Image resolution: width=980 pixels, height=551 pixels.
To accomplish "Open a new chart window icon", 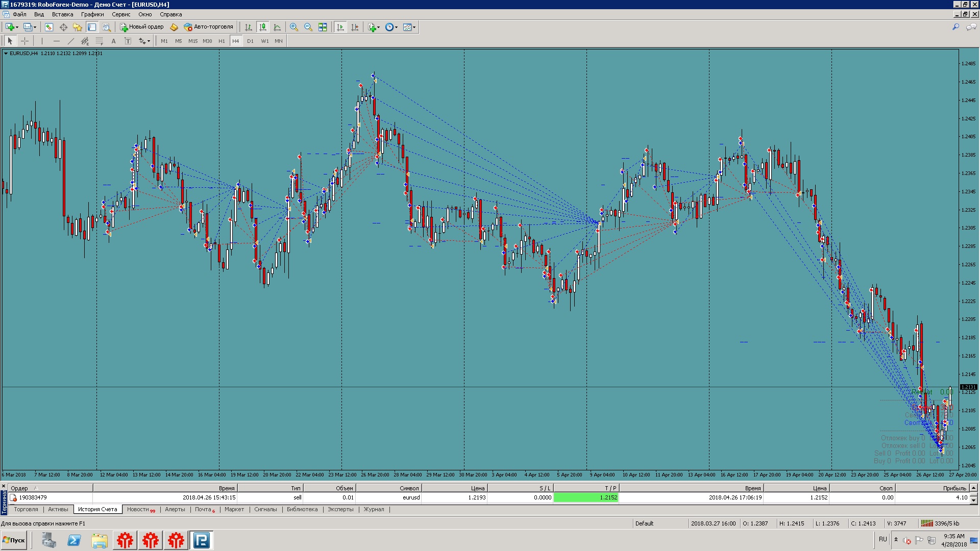I will pos(9,27).
